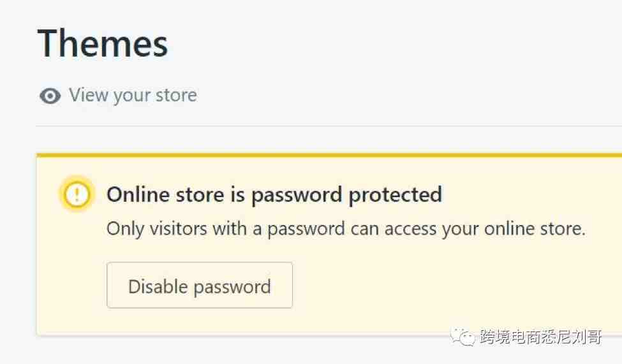The height and width of the screenshot is (364, 622).
Task: Click the yellow warning exclamation icon
Action: point(77,194)
